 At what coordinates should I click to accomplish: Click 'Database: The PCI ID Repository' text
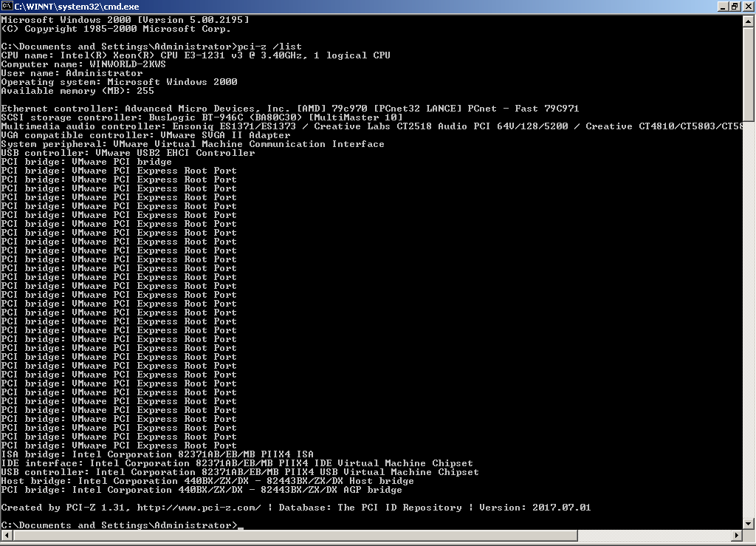tap(370, 508)
